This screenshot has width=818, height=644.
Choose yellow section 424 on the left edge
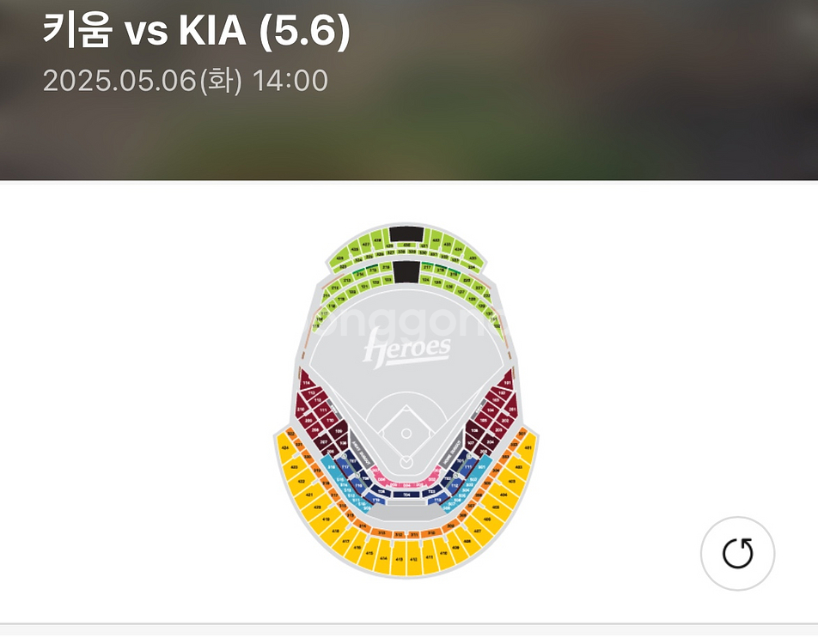pyautogui.click(x=285, y=447)
